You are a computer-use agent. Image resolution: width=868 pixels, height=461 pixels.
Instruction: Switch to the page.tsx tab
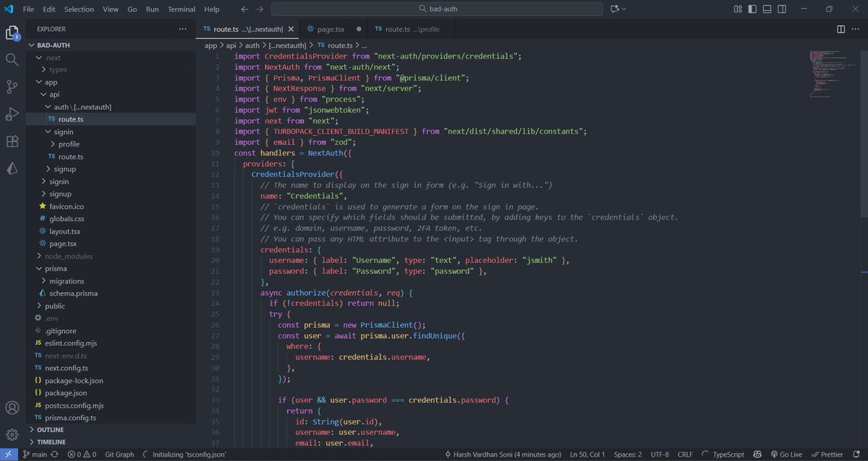[x=334, y=29]
